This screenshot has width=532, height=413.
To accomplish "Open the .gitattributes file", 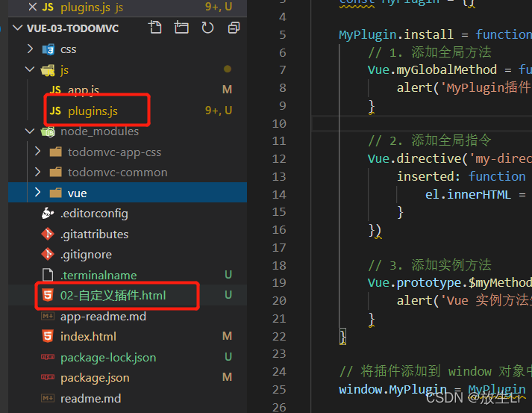I will (94, 235).
